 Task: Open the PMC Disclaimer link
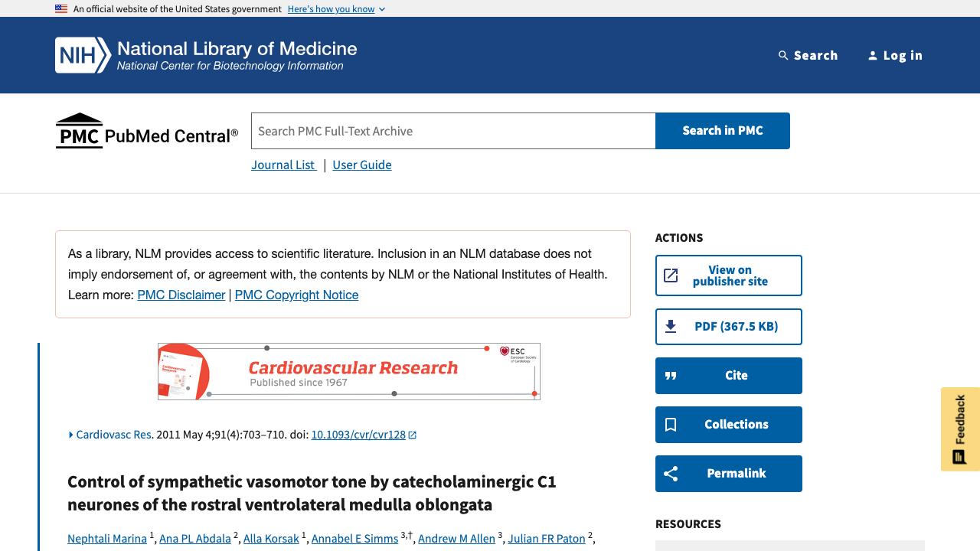[x=181, y=295]
